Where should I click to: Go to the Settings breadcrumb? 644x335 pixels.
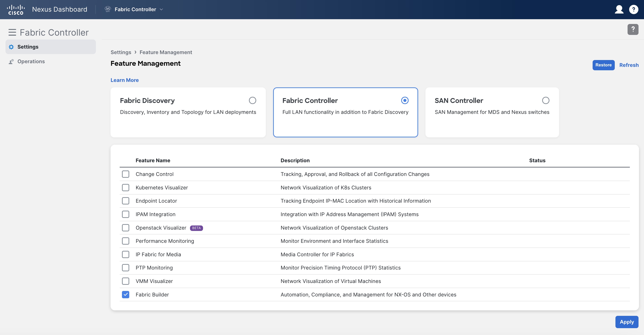pyautogui.click(x=121, y=52)
